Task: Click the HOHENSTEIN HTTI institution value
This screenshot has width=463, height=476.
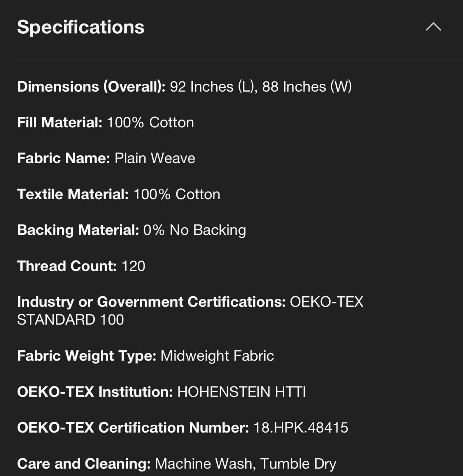Action: pyautogui.click(x=241, y=392)
